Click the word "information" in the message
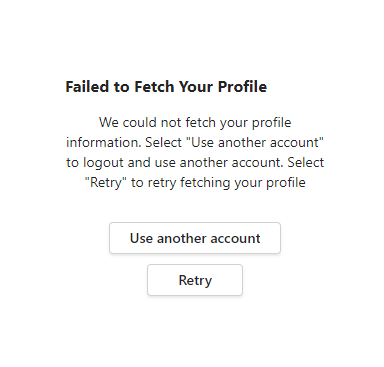This screenshot has height=367, width=384. click(104, 142)
